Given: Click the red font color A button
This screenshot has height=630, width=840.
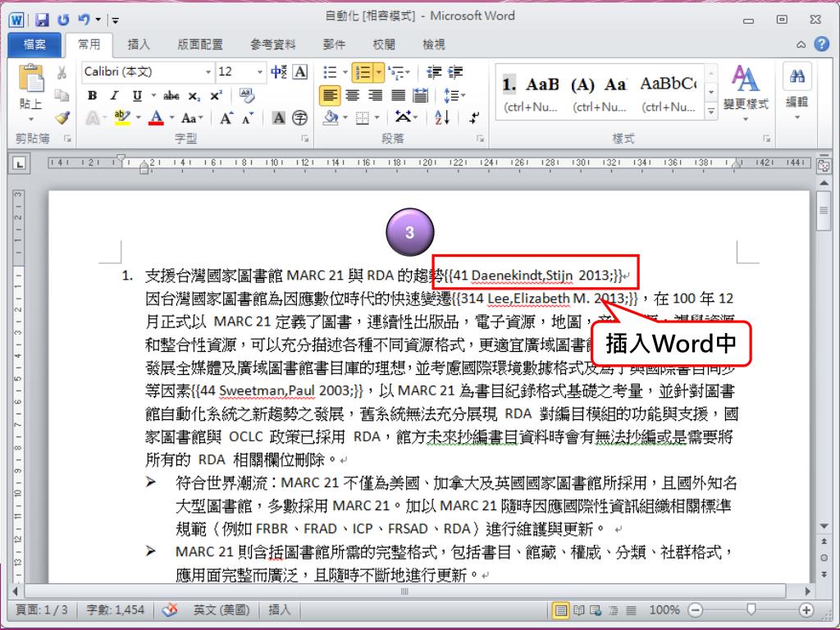Looking at the screenshot, I should tap(157, 117).
